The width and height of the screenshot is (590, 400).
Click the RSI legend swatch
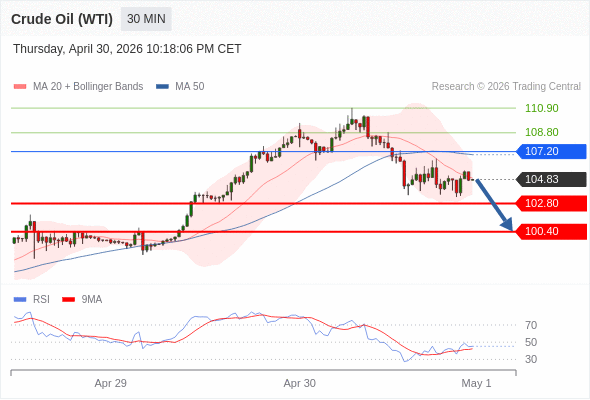click(x=20, y=300)
